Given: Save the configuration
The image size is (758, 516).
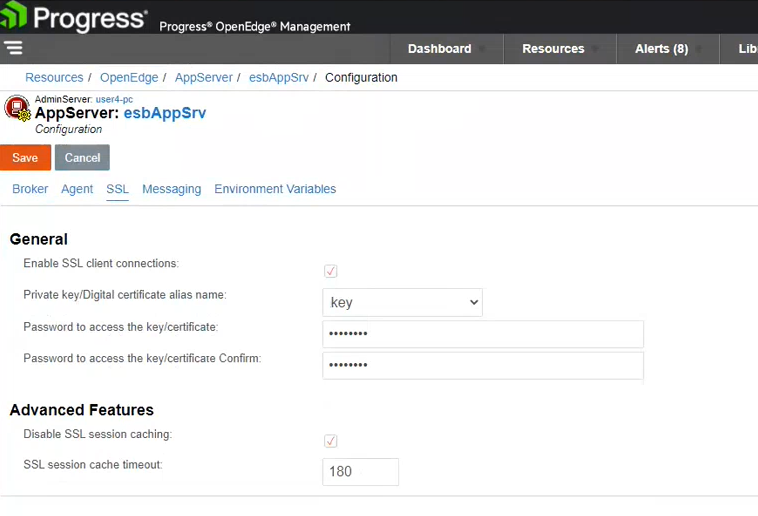Looking at the screenshot, I should 25,158.
